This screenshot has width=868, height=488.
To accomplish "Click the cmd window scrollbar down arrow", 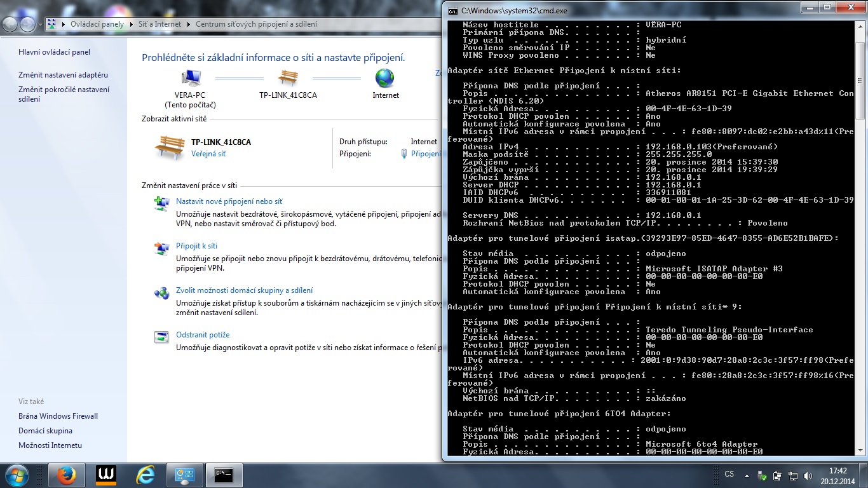I will click(860, 451).
